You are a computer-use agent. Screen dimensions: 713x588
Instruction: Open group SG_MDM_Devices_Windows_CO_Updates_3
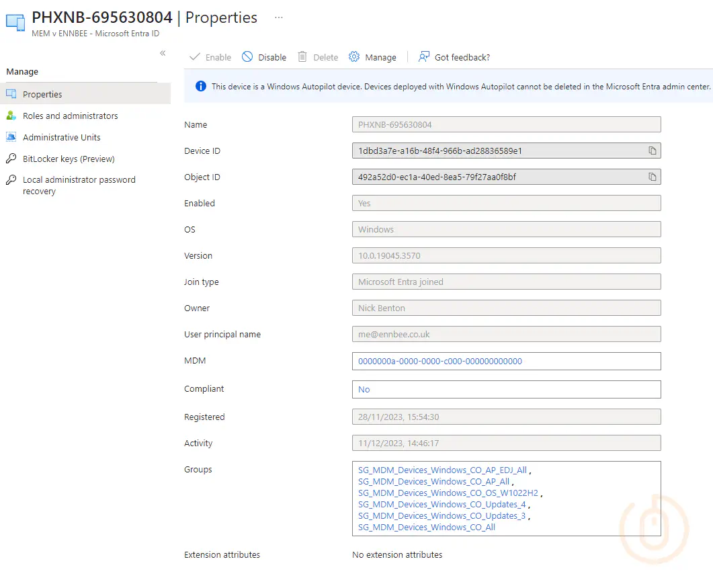click(442, 515)
